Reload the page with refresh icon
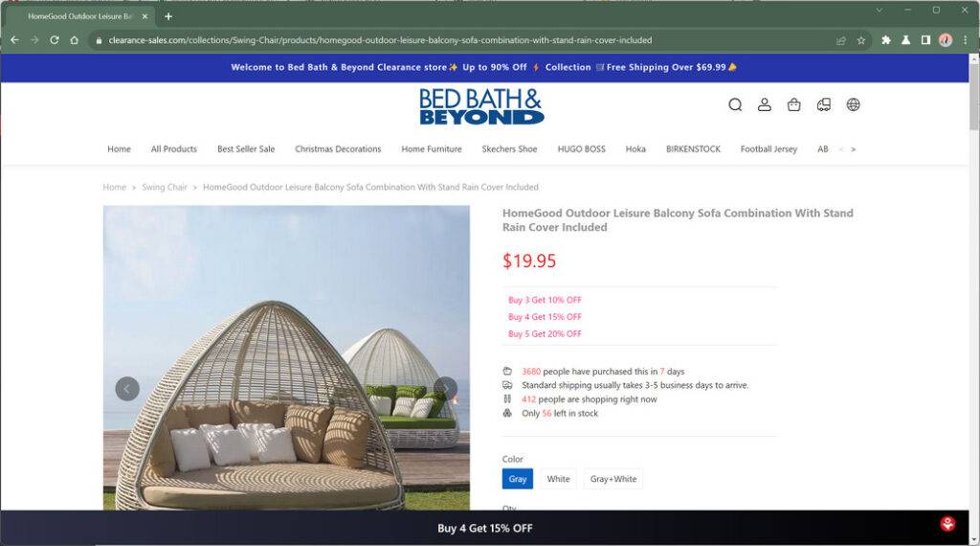 (55, 40)
